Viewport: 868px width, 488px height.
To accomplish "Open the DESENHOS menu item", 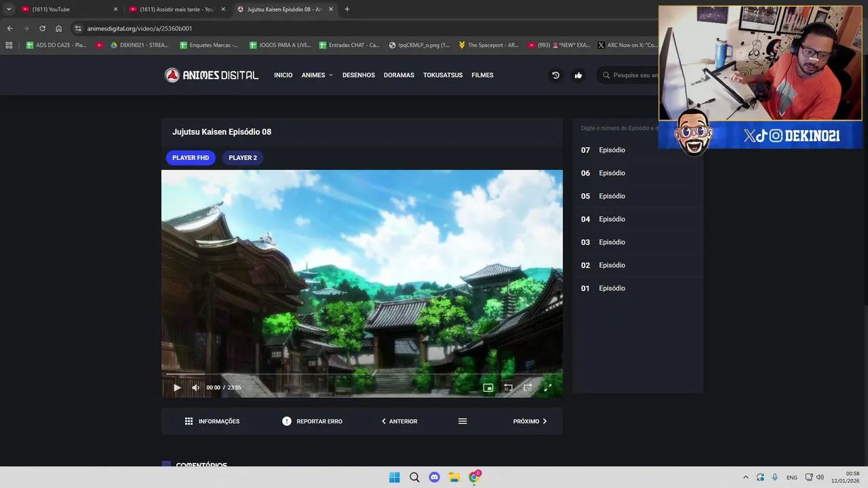I will tap(359, 75).
